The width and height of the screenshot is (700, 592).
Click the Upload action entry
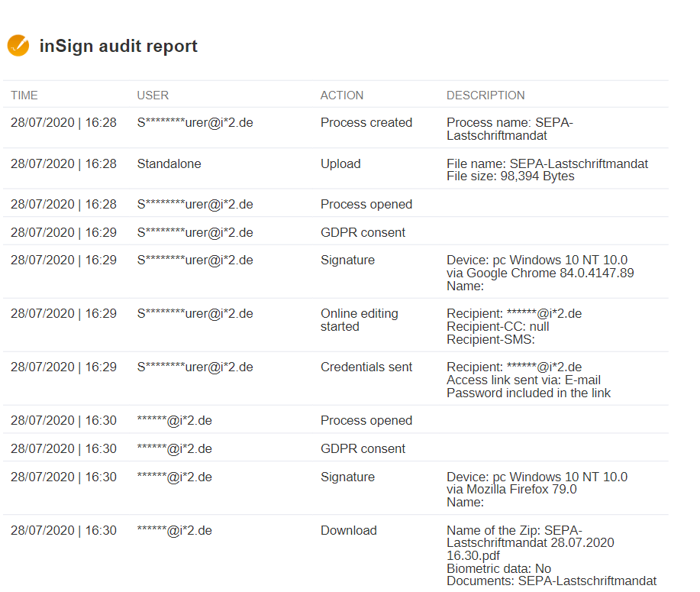(340, 164)
